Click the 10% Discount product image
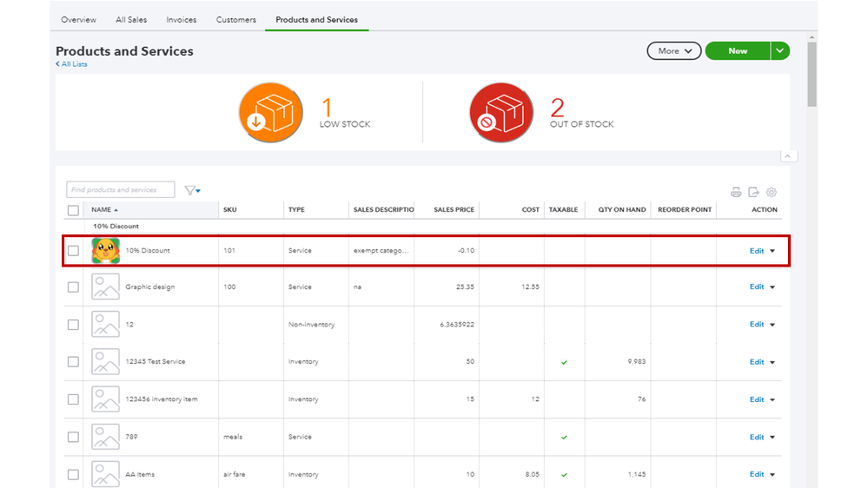This screenshot has width=868, height=488. coord(105,250)
